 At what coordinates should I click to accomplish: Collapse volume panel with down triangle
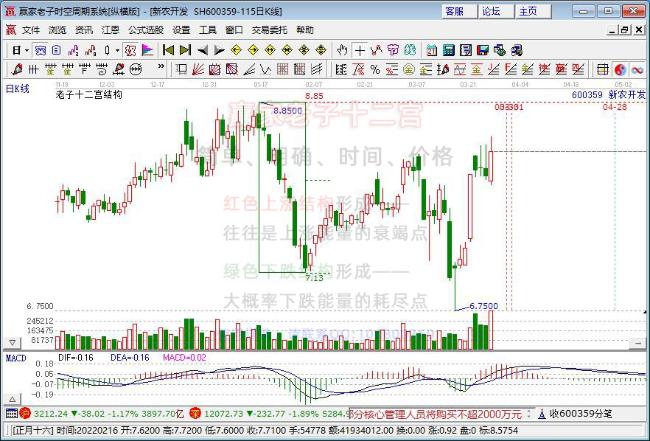[12, 342]
